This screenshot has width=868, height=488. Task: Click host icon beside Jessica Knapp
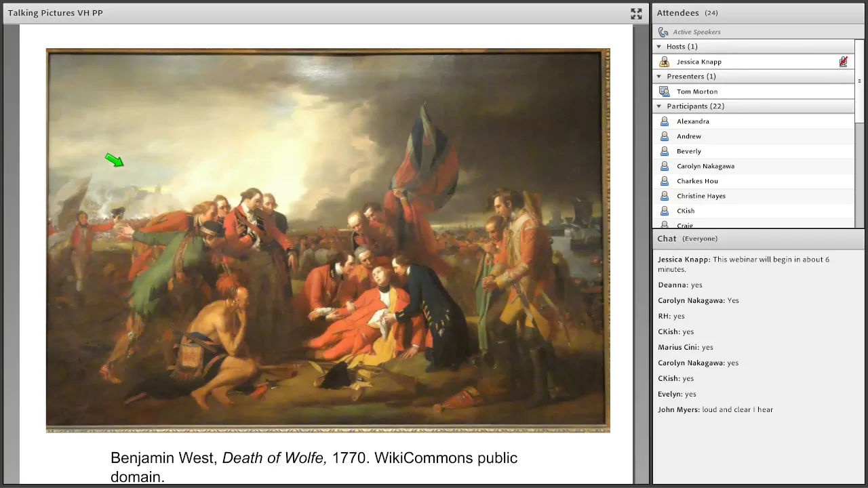coord(665,62)
